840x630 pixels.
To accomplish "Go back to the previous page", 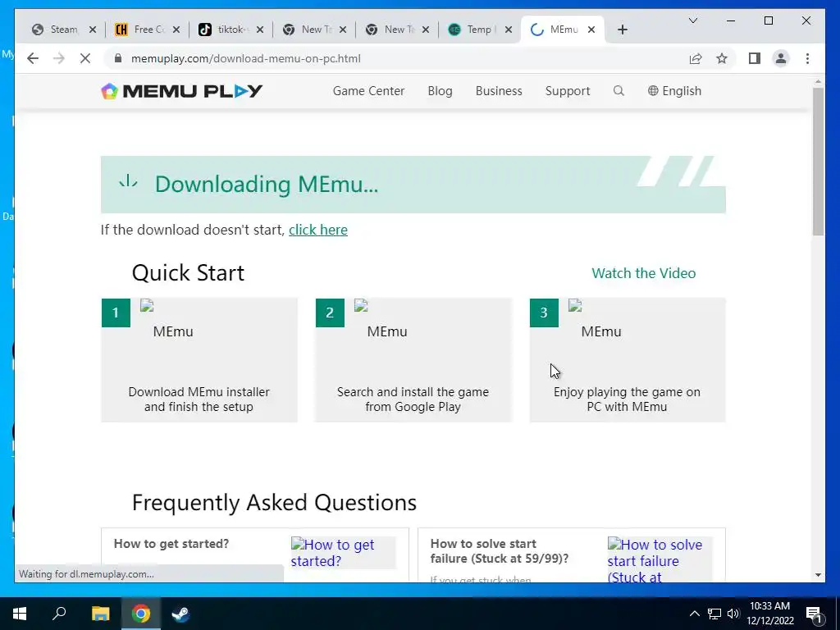I will tap(33, 58).
